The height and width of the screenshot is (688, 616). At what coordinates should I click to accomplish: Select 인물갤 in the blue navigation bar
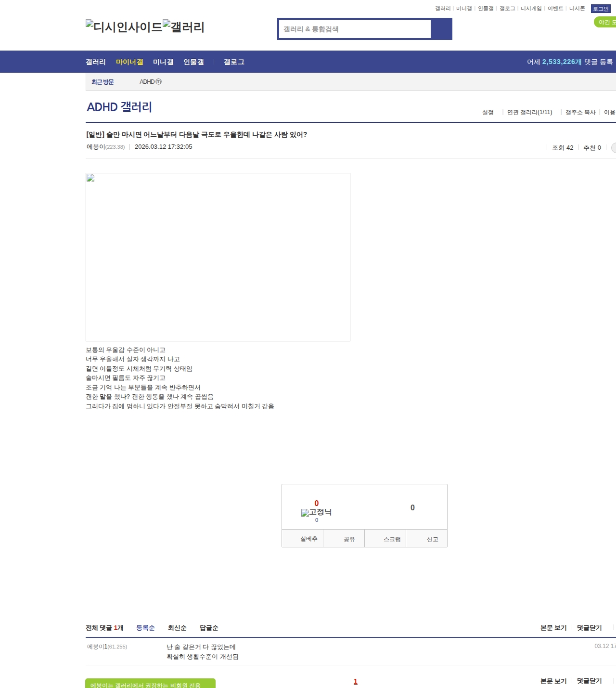click(193, 62)
